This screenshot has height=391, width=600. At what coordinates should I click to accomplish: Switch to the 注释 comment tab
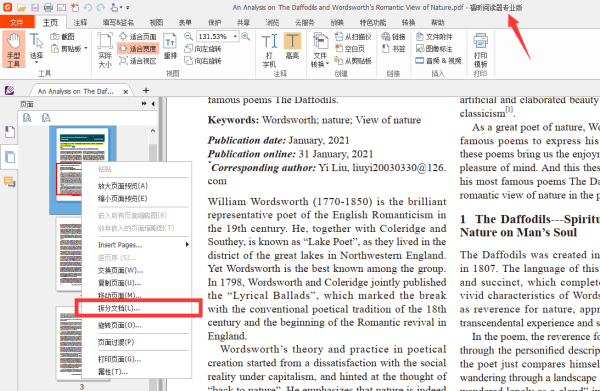pyautogui.click(x=80, y=23)
